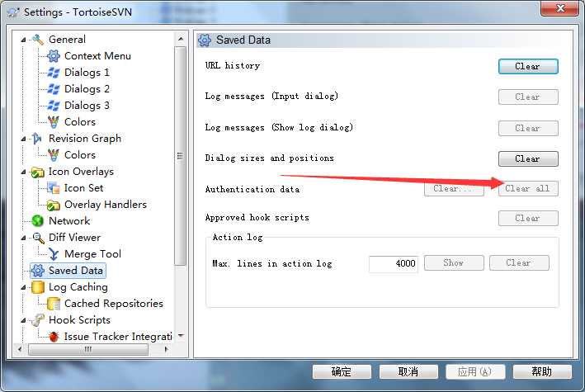Viewport: 585px width, 392px height.
Task: Collapse the Hook Scripts tree node
Action: click(x=23, y=320)
